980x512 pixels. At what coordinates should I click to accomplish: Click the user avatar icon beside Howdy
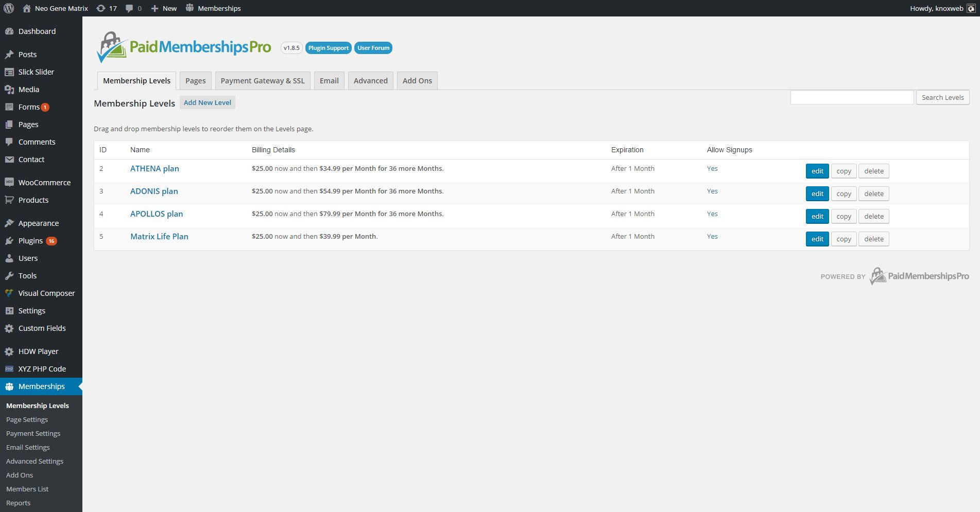971,8
